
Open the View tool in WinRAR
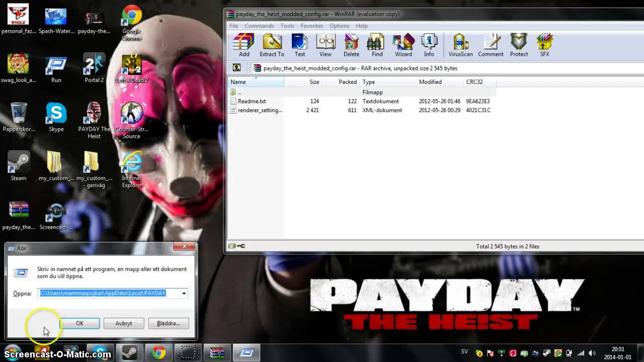click(x=326, y=45)
